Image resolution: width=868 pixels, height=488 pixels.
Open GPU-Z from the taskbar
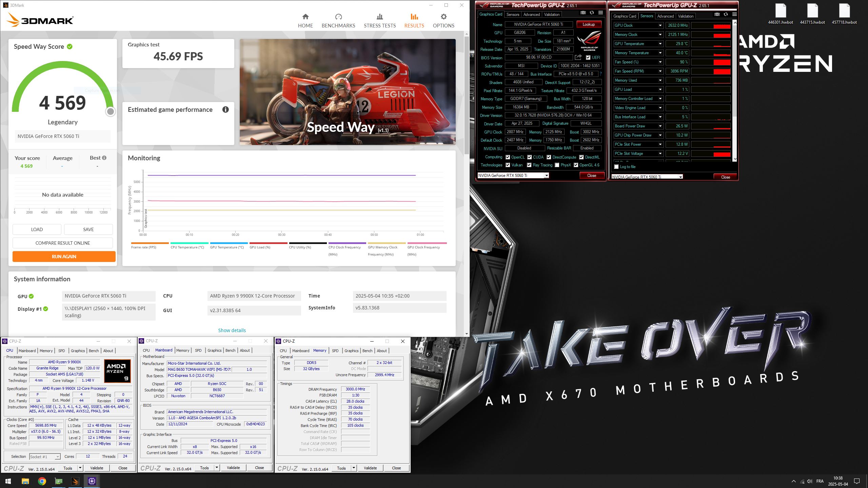[59, 481]
